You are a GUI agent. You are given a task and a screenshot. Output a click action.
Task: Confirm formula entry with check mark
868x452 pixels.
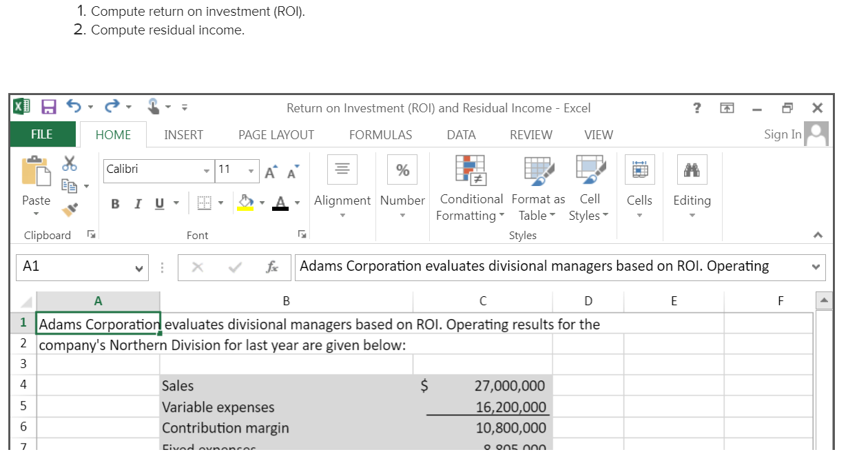[234, 267]
